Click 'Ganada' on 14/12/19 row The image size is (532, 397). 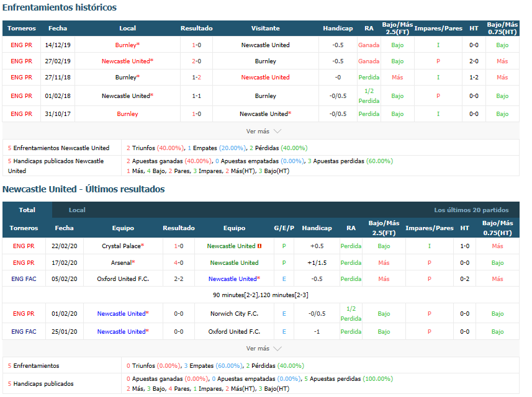(x=369, y=45)
